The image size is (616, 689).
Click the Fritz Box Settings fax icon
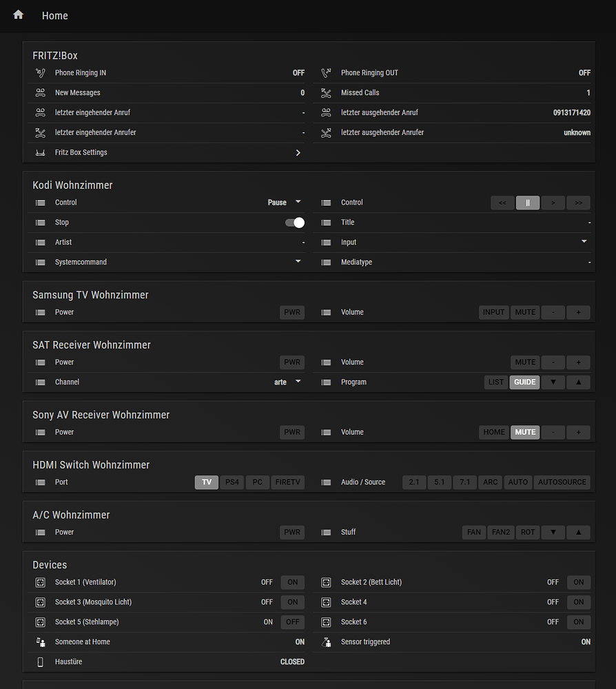(x=40, y=152)
